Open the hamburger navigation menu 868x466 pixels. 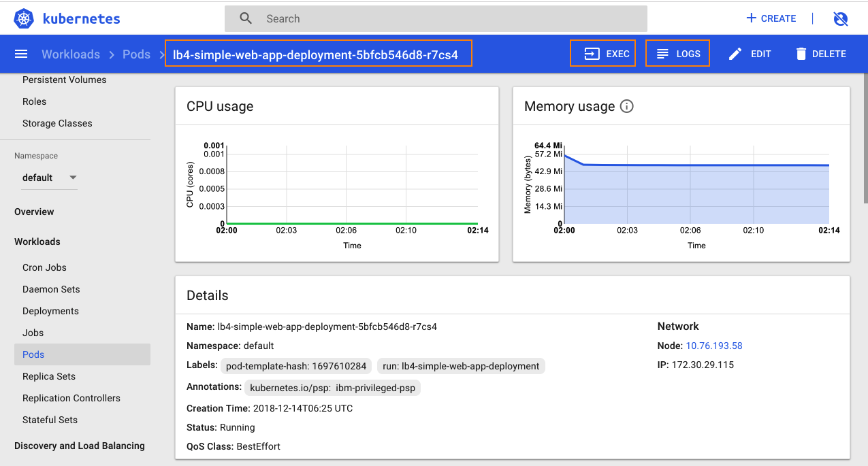(x=21, y=54)
